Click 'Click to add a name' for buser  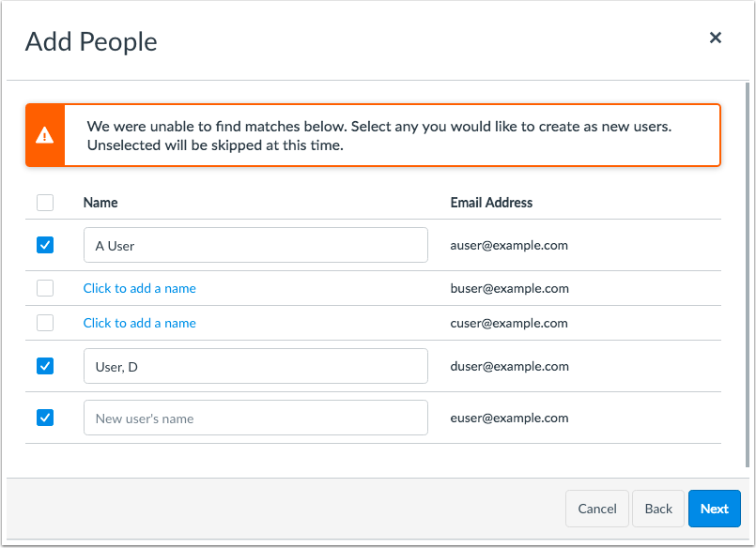point(140,288)
